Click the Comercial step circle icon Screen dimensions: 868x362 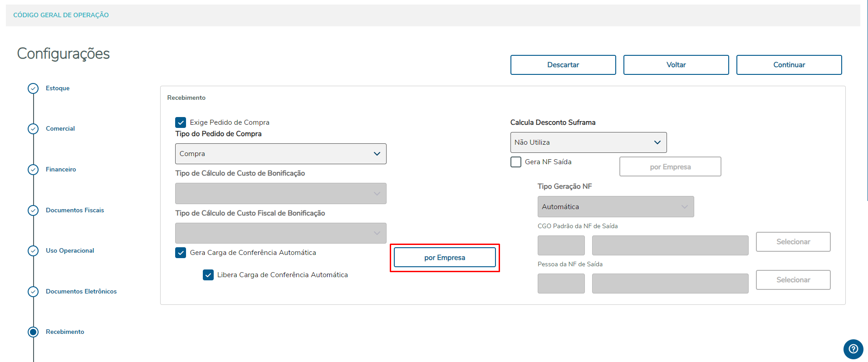pyautogui.click(x=33, y=129)
